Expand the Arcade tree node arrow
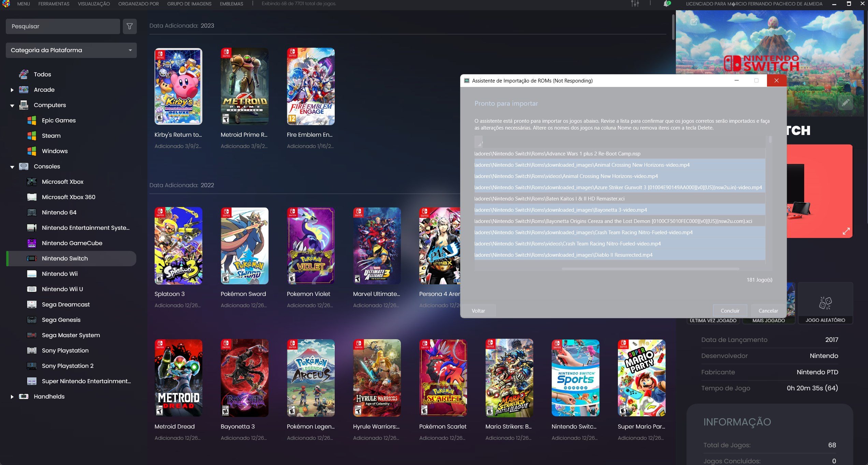Viewport: 868px width, 465px height. [x=12, y=90]
